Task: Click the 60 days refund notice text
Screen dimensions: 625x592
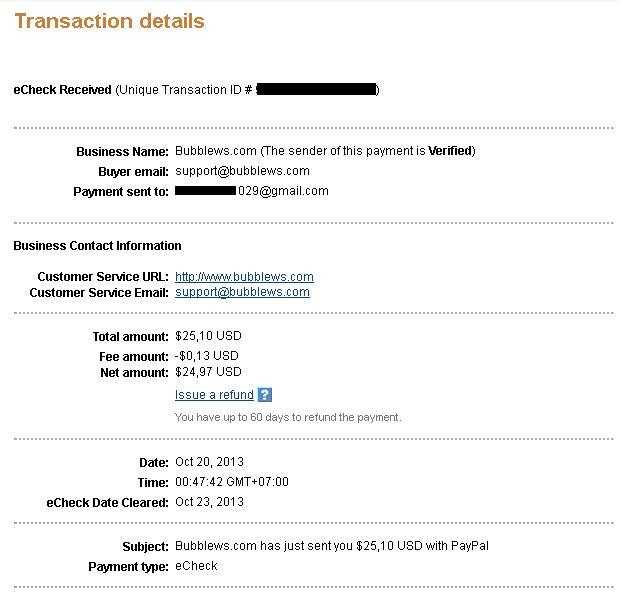Action: [288, 417]
